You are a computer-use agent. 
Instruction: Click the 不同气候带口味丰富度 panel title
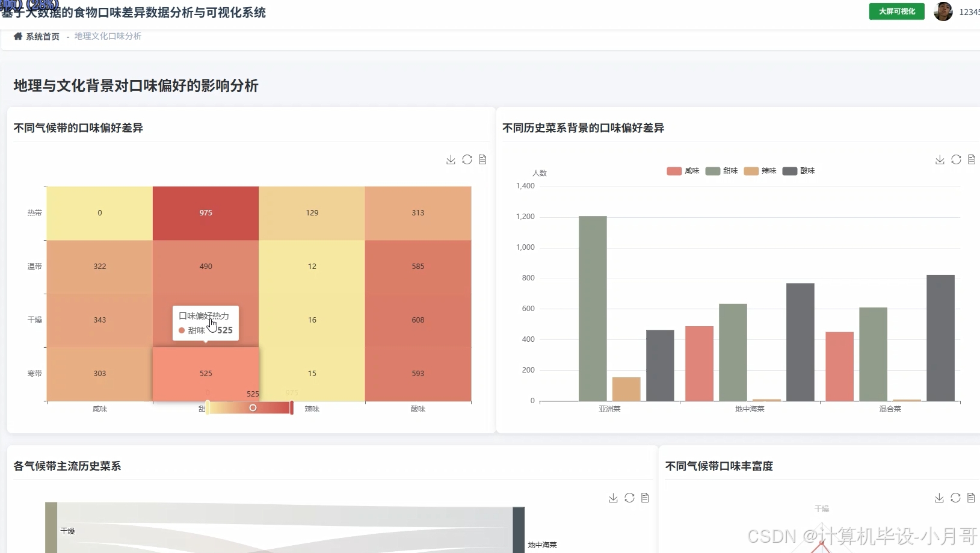[x=719, y=466]
